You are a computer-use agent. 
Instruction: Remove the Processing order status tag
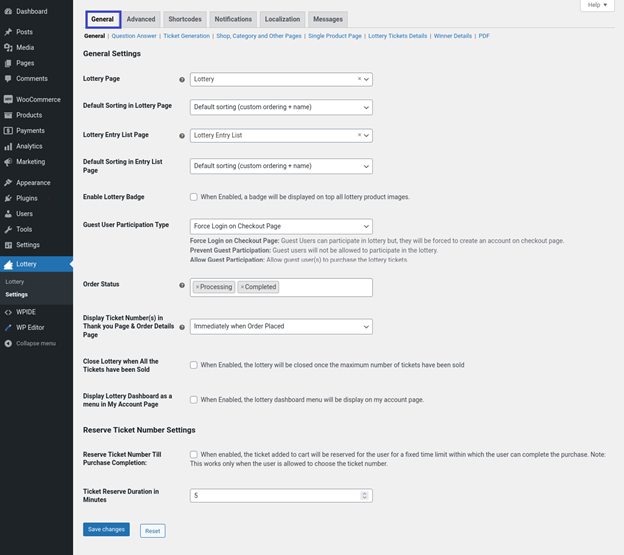(x=197, y=287)
